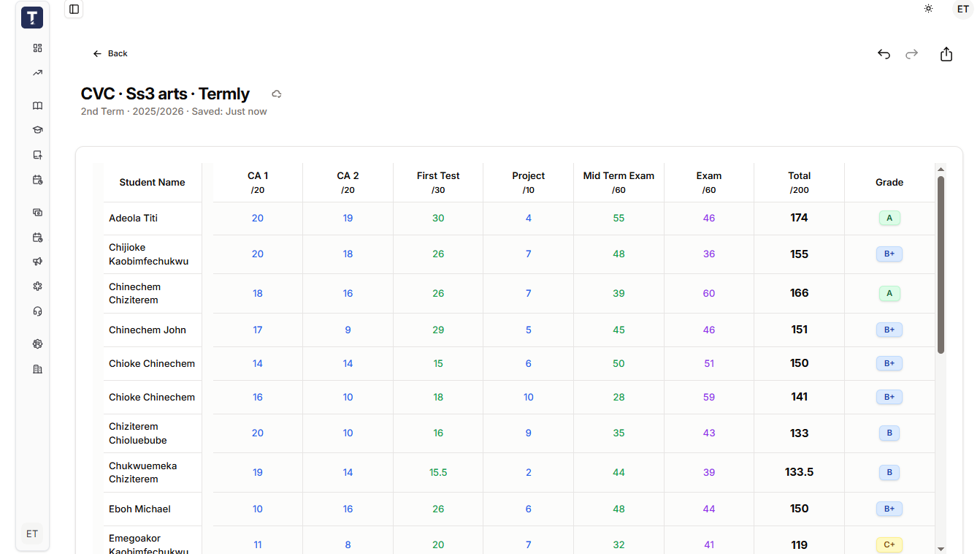Open the Settings gear icon in sidebar
Screen dimensions: 980x554
pyautogui.click(x=37, y=344)
